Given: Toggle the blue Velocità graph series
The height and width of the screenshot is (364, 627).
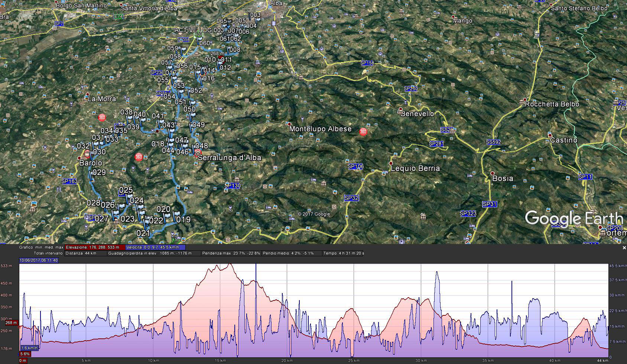Looking at the screenshot, I should [155, 247].
